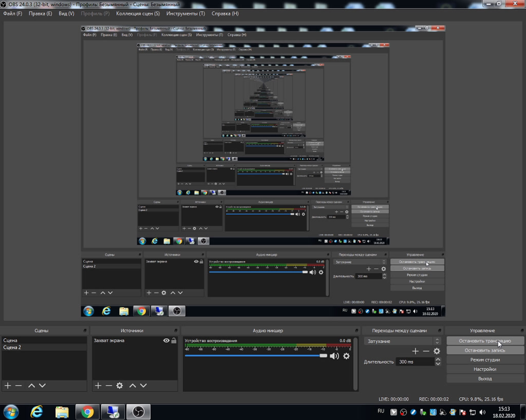The image size is (526, 420).
Task: Move source up with arrow icon
Action: 133,386
